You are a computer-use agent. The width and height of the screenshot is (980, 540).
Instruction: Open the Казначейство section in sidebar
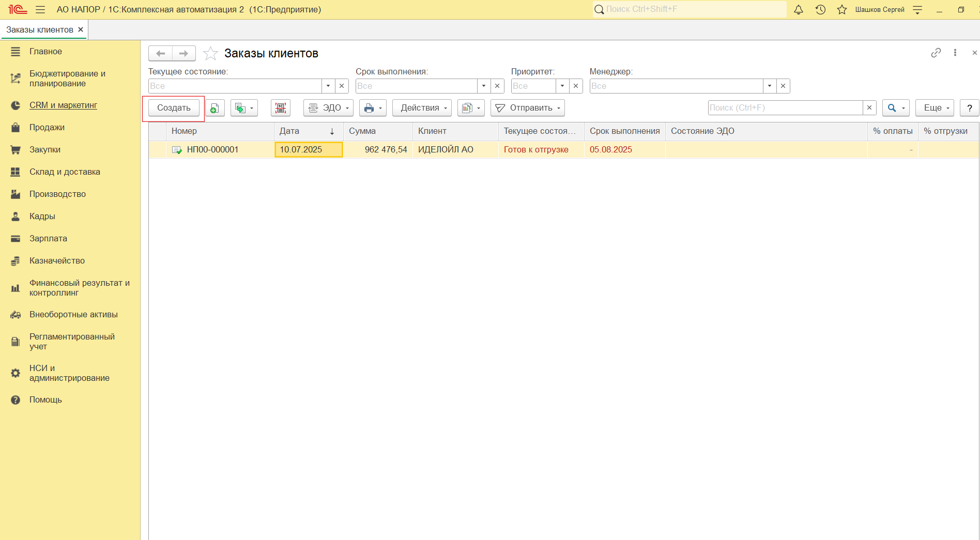pyautogui.click(x=57, y=260)
